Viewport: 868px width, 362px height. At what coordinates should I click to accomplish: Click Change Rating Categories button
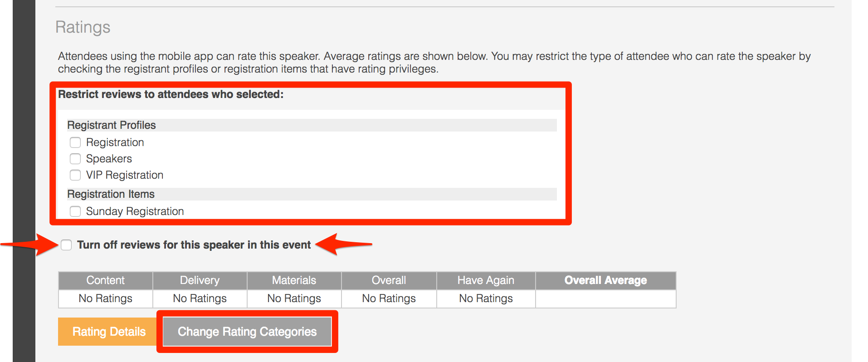tap(247, 332)
